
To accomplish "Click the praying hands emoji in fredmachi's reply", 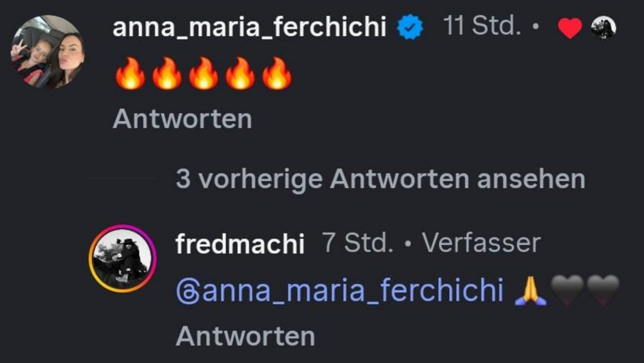I will coord(530,291).
